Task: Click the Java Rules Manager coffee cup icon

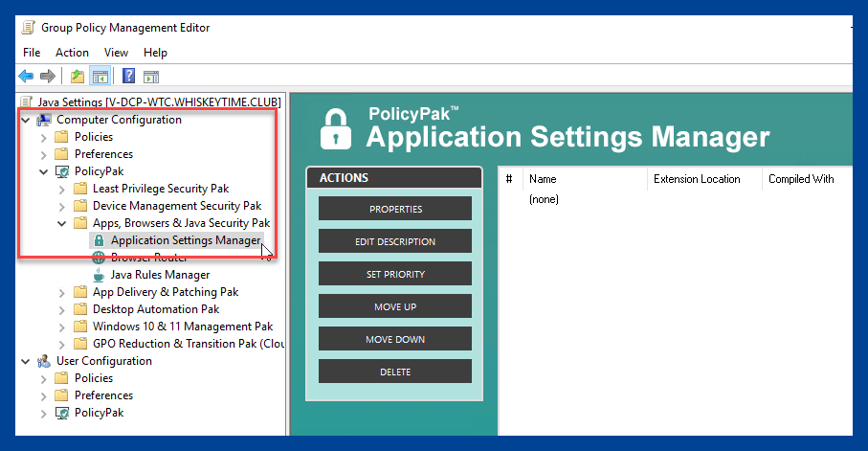Action: [x=99, y=275]
